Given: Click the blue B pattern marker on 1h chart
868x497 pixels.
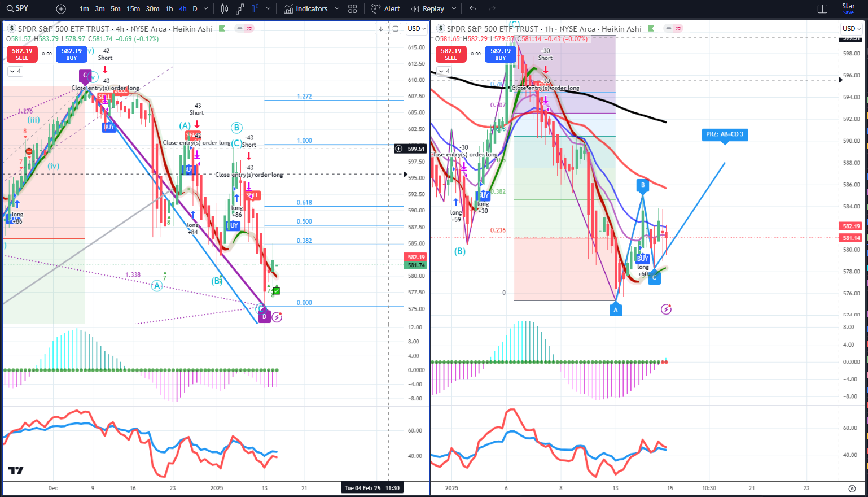Looking at the screenshot, I should click(x=642, y=185).
